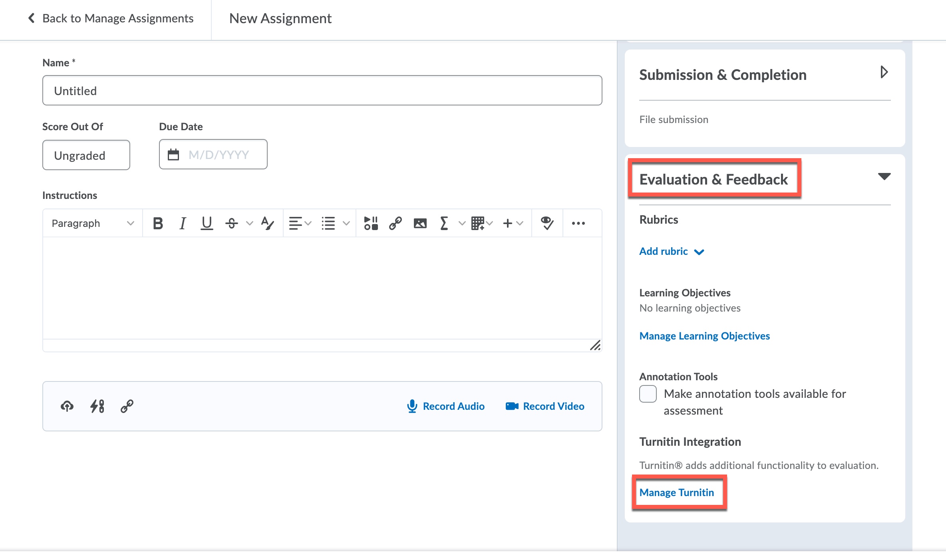The image size is (946, 560).
Task: Open more text formatting options next to strikethrough
Action: [250, 223]
